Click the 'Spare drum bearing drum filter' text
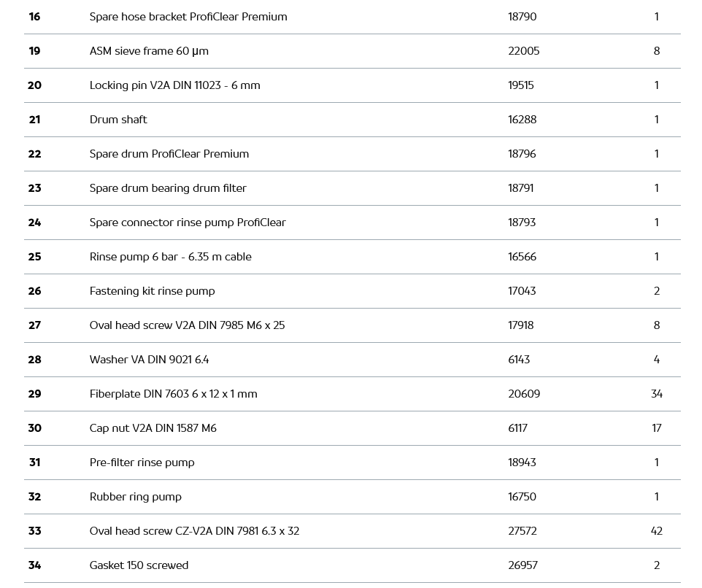The width and height of the screenshot is (702, 588). tap(168, 188)
